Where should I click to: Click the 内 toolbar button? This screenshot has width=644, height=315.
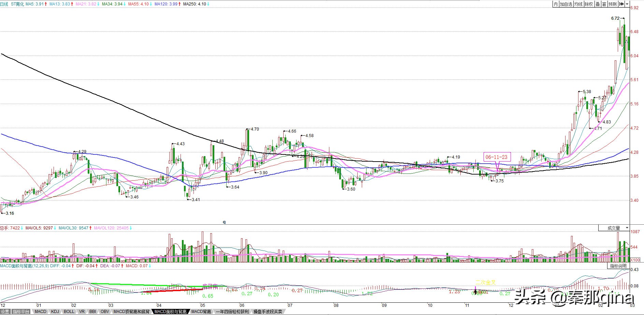(x=556, y=4)
